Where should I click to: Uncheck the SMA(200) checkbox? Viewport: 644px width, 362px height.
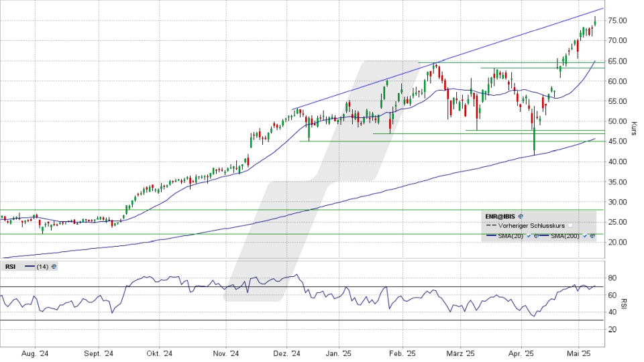pyautogui.click(x=585, y=236)
